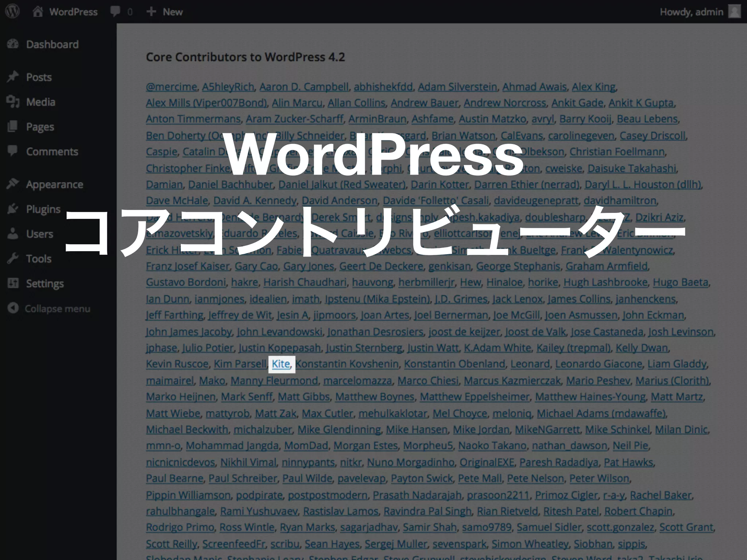The width and height of the screenshot is (747, 560).
Task: Click the Comments speech bubble icon in sidebar
Action: tap(13, 151)
